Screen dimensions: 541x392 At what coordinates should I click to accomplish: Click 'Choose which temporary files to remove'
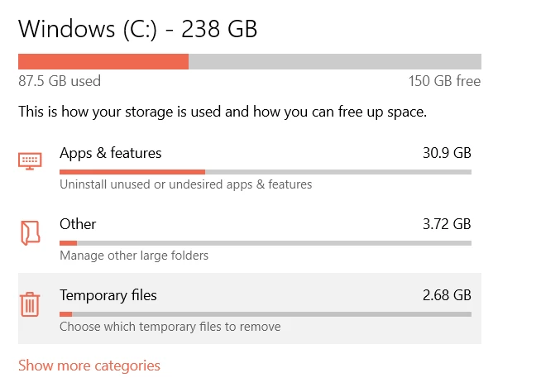[170, 327]
